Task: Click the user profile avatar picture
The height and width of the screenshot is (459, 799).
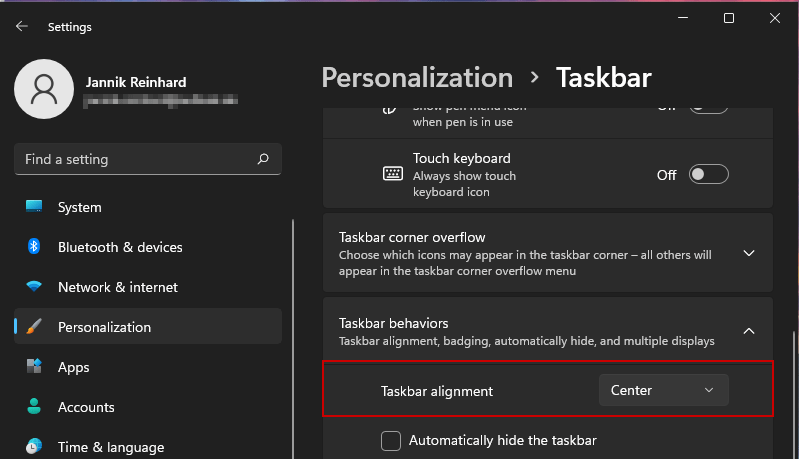Action: click(x=43, y=91)
